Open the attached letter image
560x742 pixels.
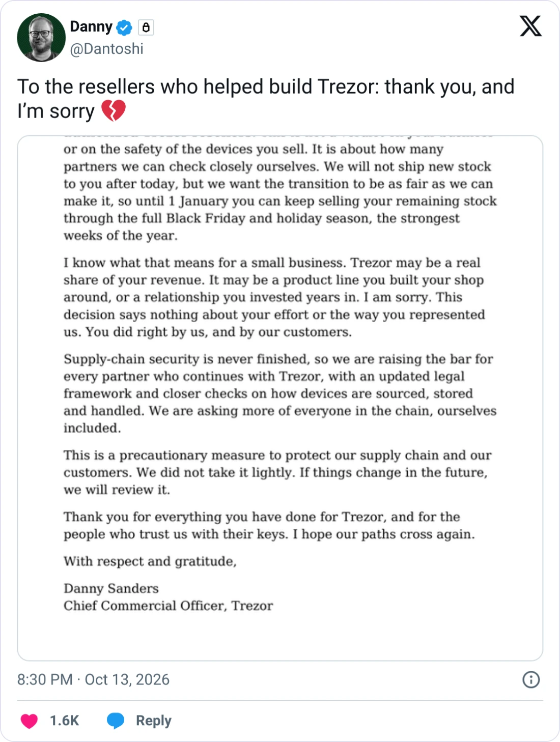[280, 398]
